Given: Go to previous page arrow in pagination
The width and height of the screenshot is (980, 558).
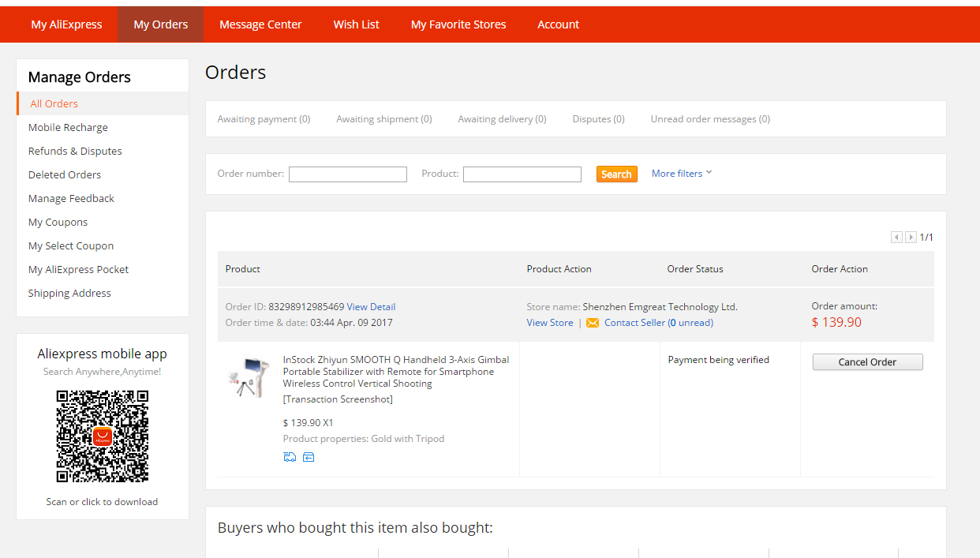Looking at the screenshot, I should coord(896,237).
